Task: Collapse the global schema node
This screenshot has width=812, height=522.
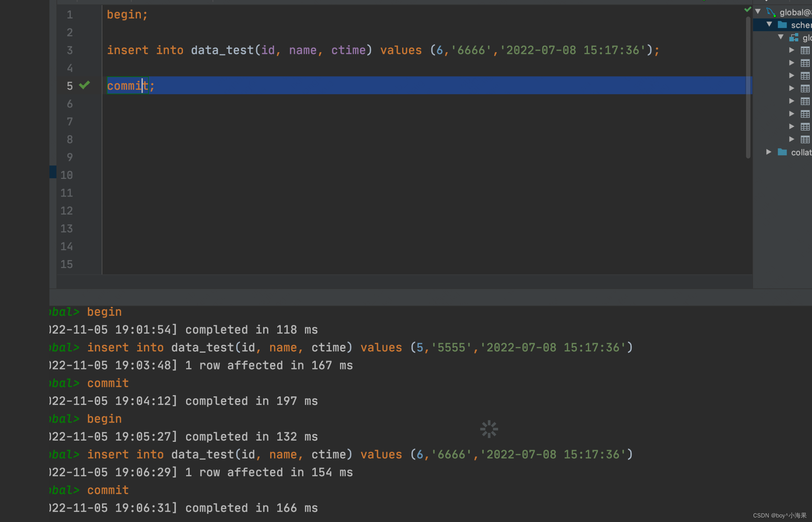Action: coord(781,37)
